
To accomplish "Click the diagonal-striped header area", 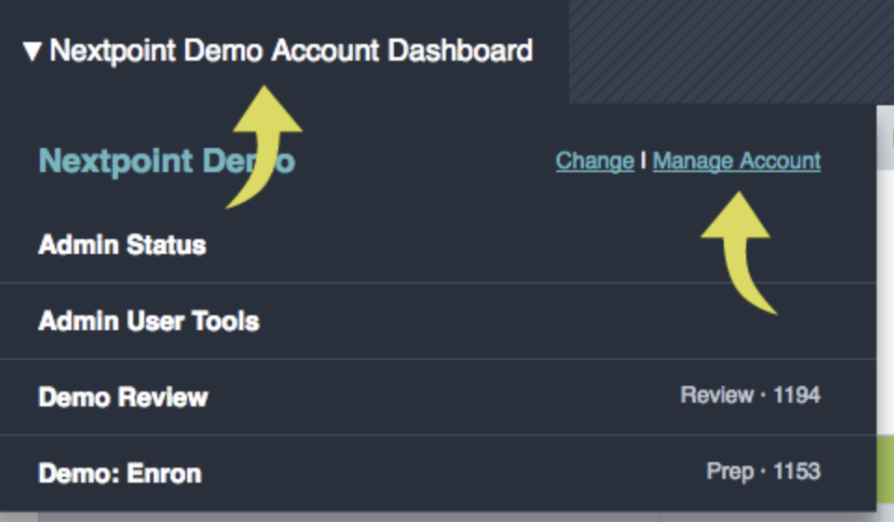I will [x=732, y=51].
